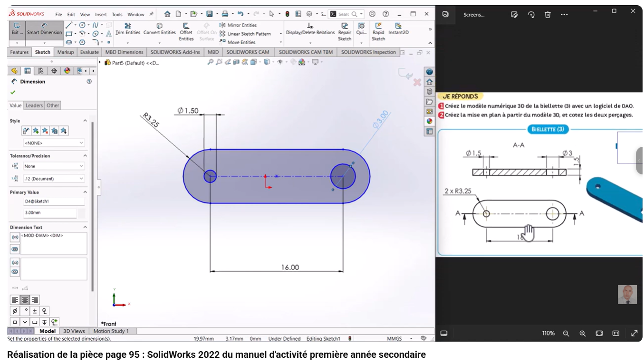Collapse the Dimension Text section

[86, 227]
